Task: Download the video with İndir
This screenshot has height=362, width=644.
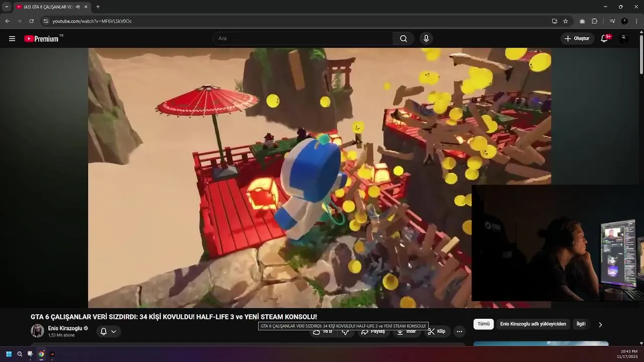Action: click(407, 331)
